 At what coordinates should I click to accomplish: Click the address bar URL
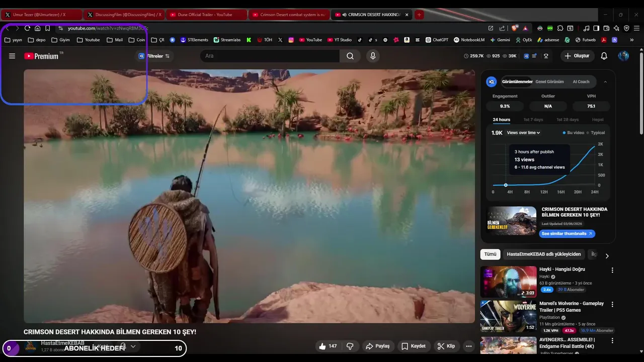(x=108, y=28)
